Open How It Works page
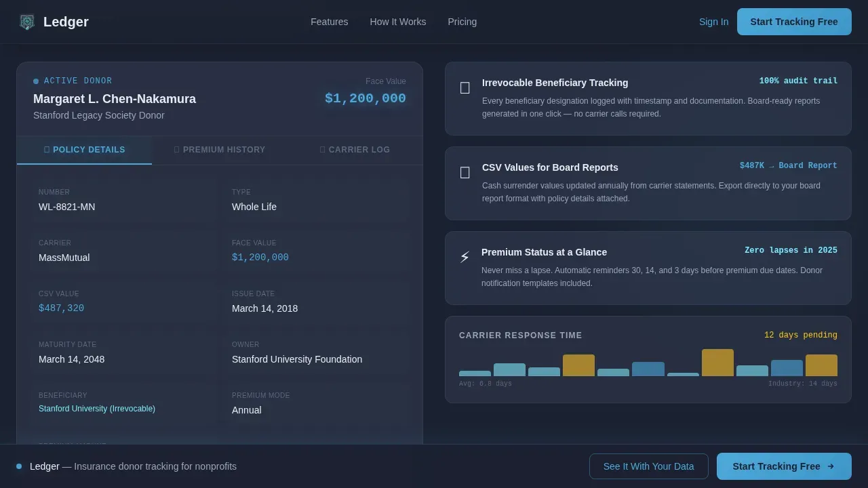The height and width of the screenshot is (488, 868). point(398,22)
